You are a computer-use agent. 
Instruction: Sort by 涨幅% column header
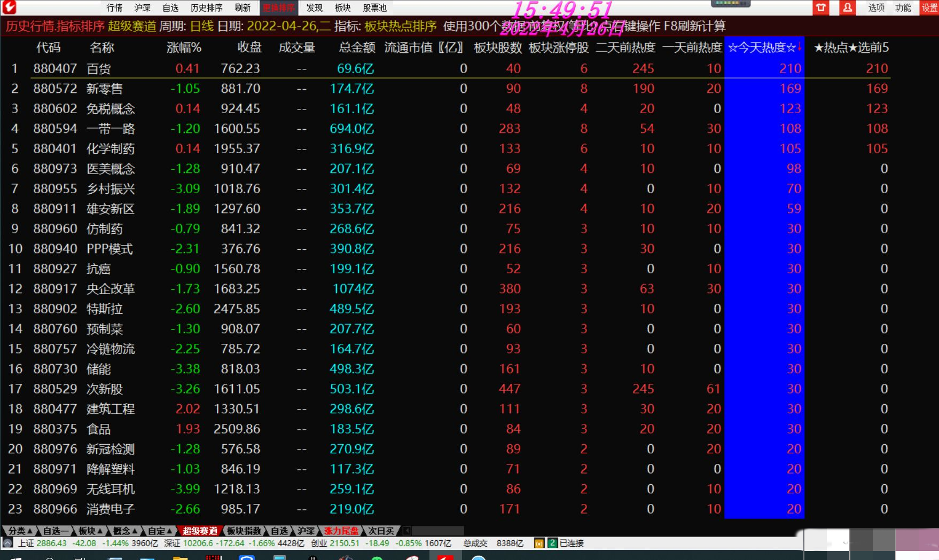coord(184,48)
